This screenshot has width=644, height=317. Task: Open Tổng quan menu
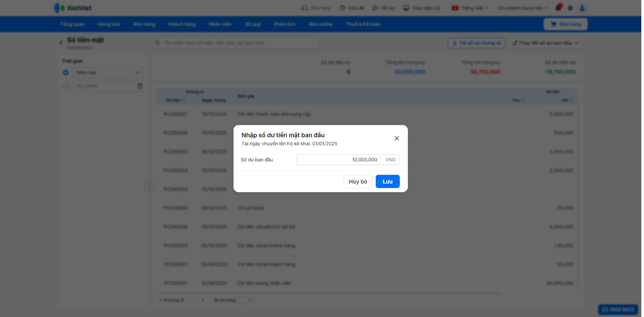coord(72,24)
